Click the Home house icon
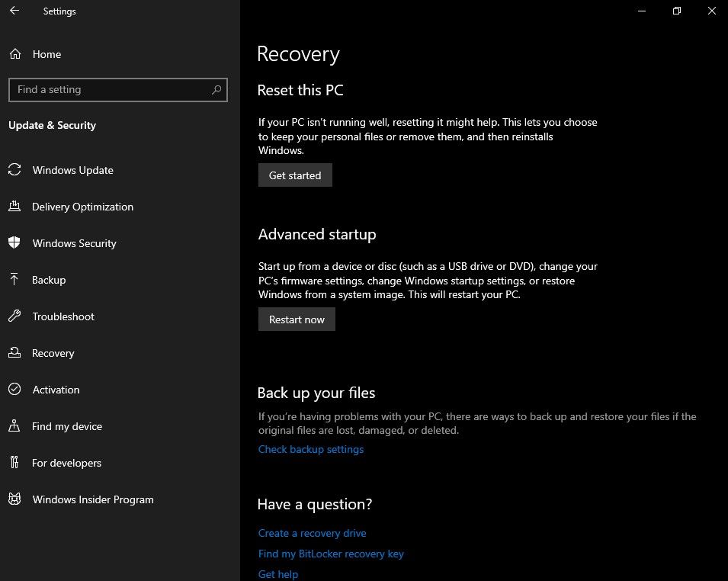Image resolution: width=728 pixels, height=581 pixels. point(15,54)
